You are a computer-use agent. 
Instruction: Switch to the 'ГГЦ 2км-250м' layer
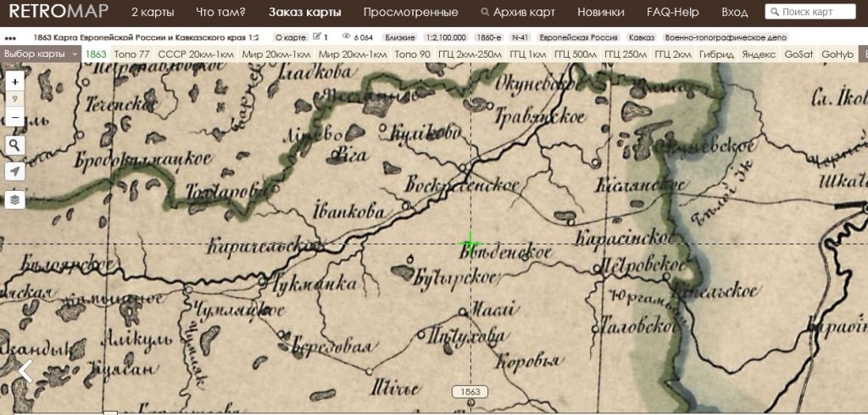click(470, 54)
